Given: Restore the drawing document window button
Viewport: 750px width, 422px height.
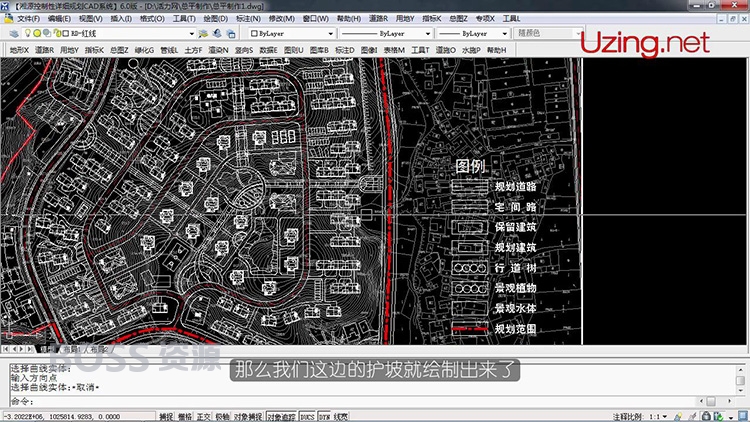Looking at the screenshot, I should tap(733, 19).
